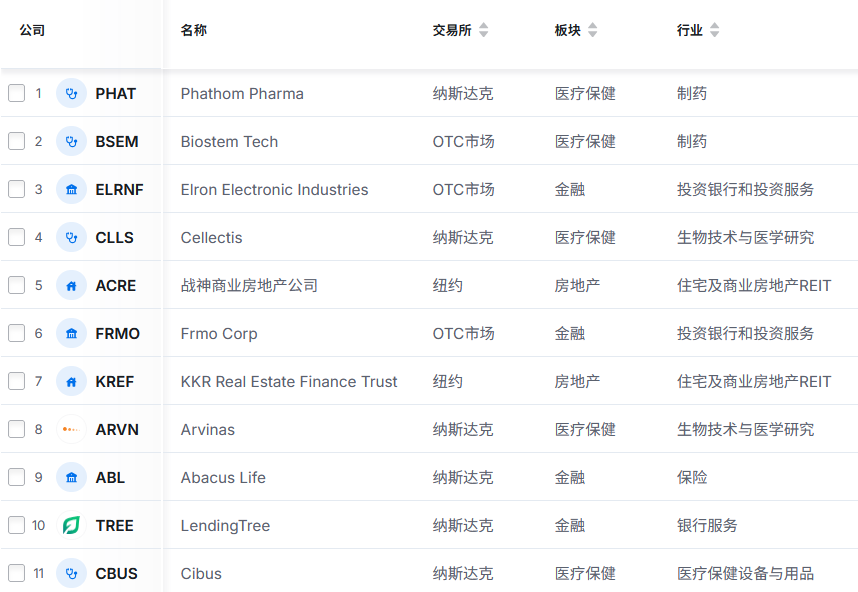858x592 pixels.
Task: Click the 公司 column header
Action: 32,30
